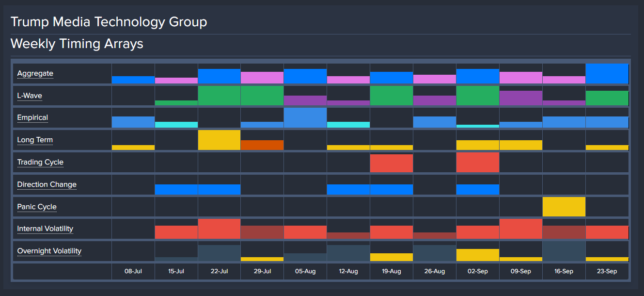Click the Long Term bar for 09-Sep
The image size is (644, 296).
[521, 145]
